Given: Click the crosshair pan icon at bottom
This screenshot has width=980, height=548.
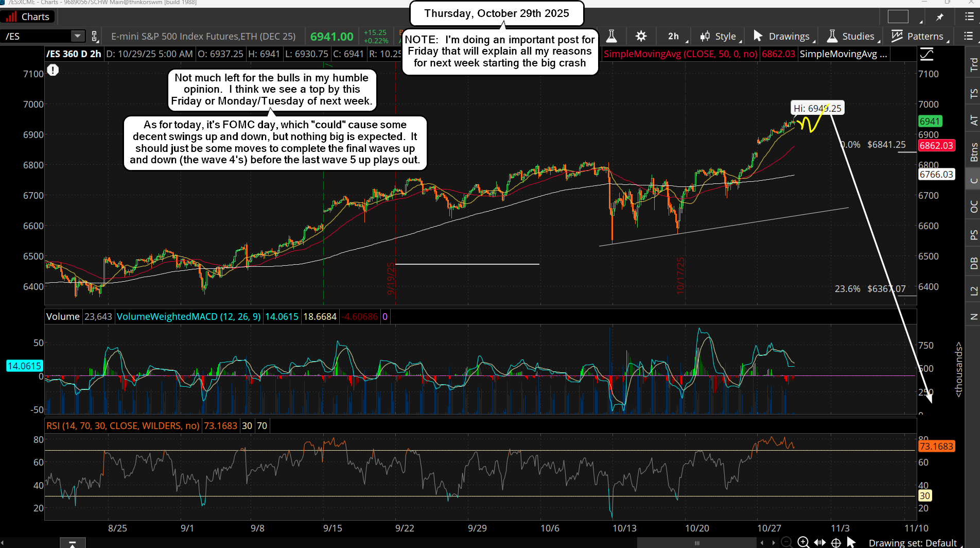Looking at the screenshot, I should [836, 542].
